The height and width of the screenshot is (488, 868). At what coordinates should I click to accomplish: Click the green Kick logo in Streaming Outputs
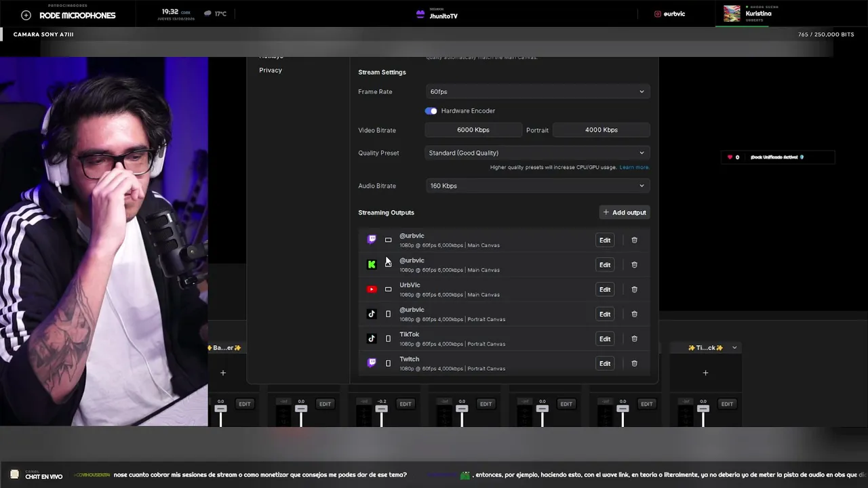coord(372,264)
